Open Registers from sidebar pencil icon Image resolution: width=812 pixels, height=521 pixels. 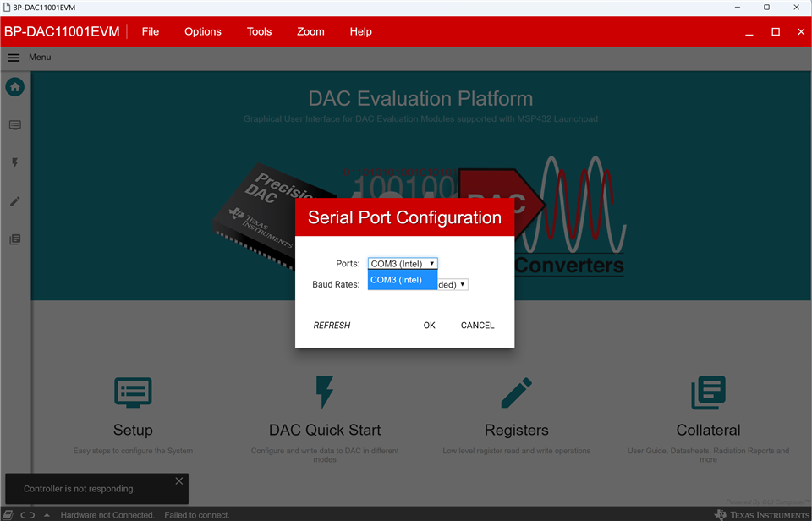point(15,201)
